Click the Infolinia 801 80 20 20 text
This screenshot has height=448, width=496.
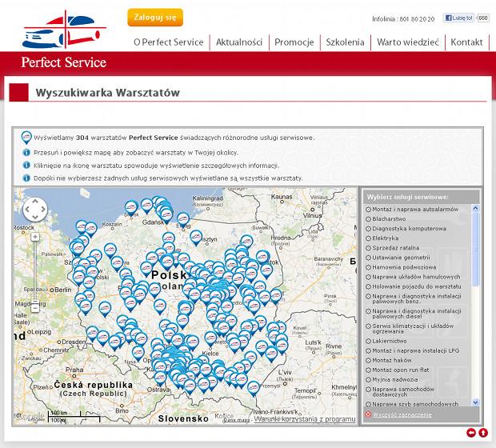point(403,19)
